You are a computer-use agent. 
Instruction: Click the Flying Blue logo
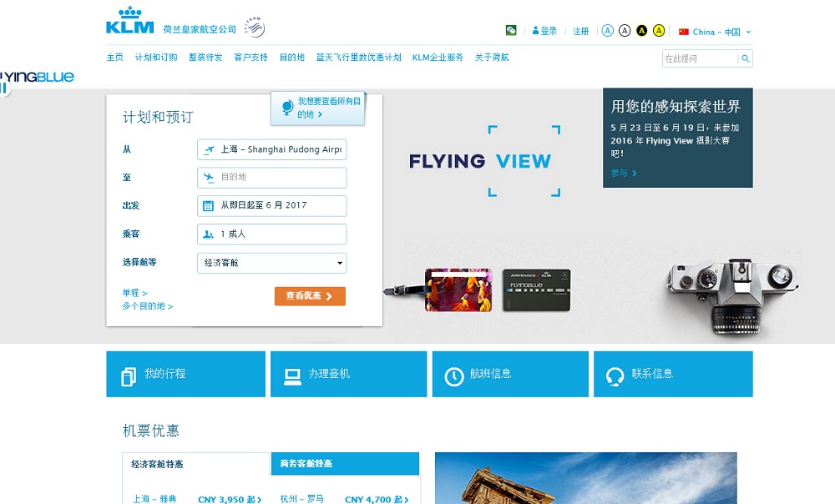[x=37, y=78]
